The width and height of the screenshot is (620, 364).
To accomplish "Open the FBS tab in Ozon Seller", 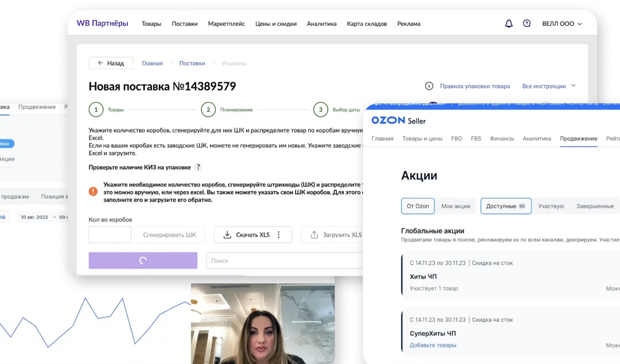I will click(x=476, y=138).
